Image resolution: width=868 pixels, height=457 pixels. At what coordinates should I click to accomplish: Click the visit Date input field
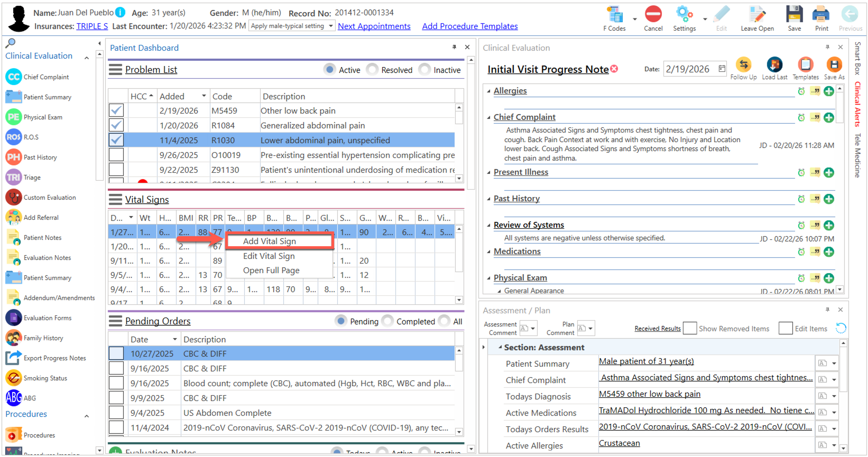[687, 69]
